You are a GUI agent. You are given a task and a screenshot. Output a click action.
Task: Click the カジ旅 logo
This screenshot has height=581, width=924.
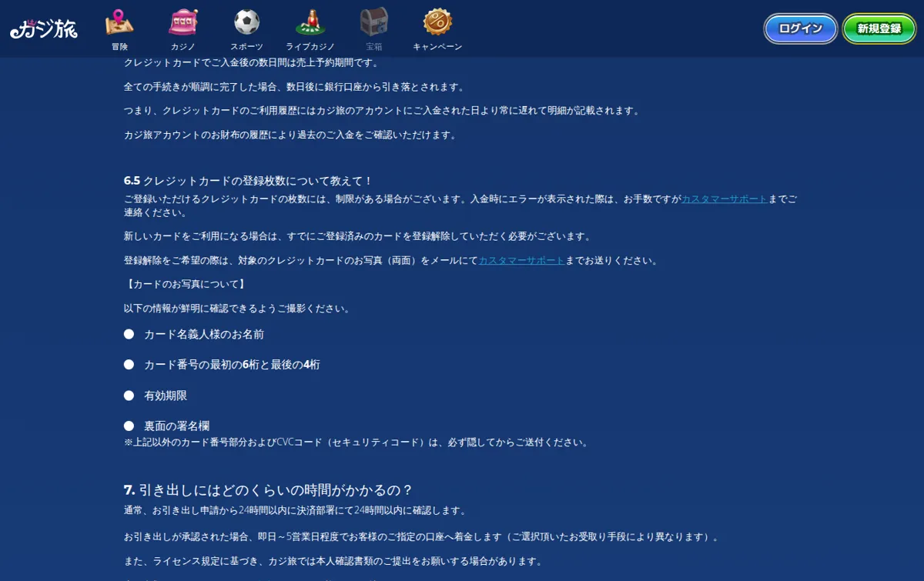pyautogui.click(x=44, y=29)
